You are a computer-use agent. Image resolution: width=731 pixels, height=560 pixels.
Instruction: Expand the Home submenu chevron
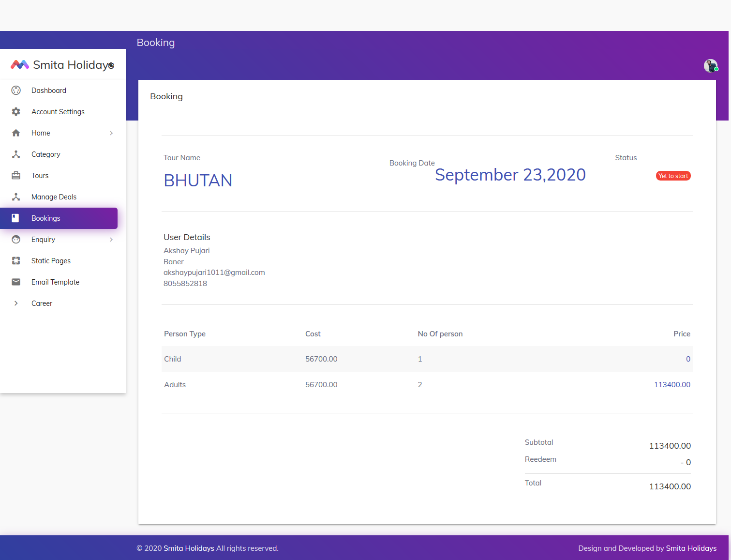(x=111, y=133)
